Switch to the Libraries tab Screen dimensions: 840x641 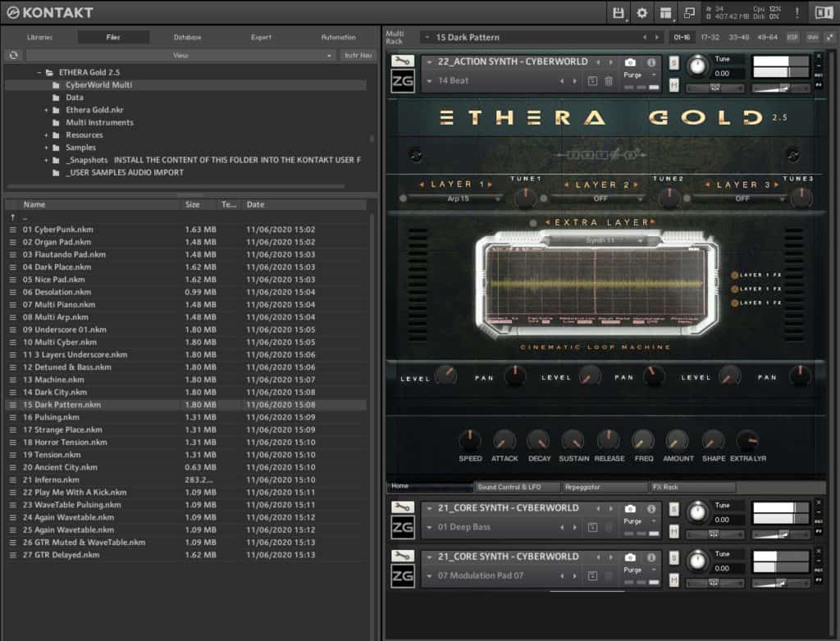(x=39, y=37)
